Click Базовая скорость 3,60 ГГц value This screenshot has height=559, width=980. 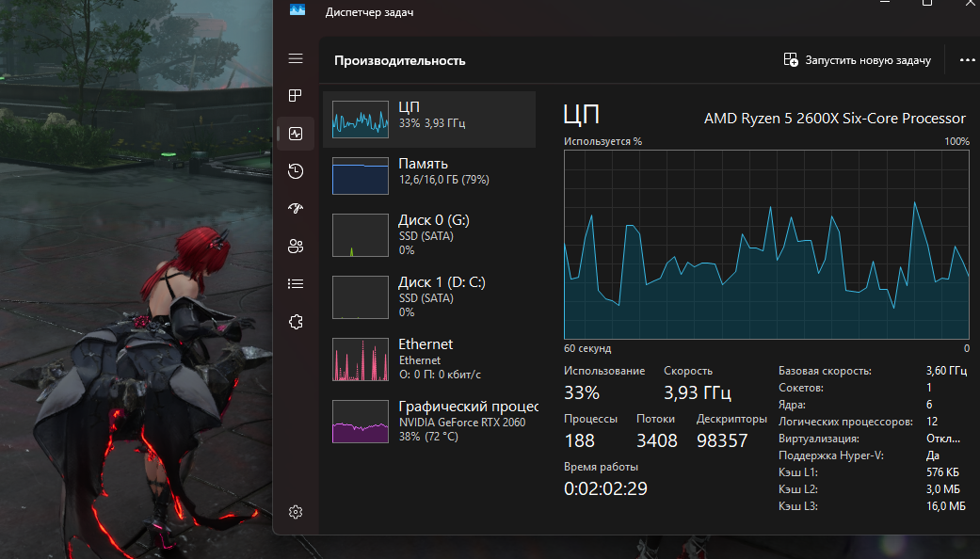[946, 371]
